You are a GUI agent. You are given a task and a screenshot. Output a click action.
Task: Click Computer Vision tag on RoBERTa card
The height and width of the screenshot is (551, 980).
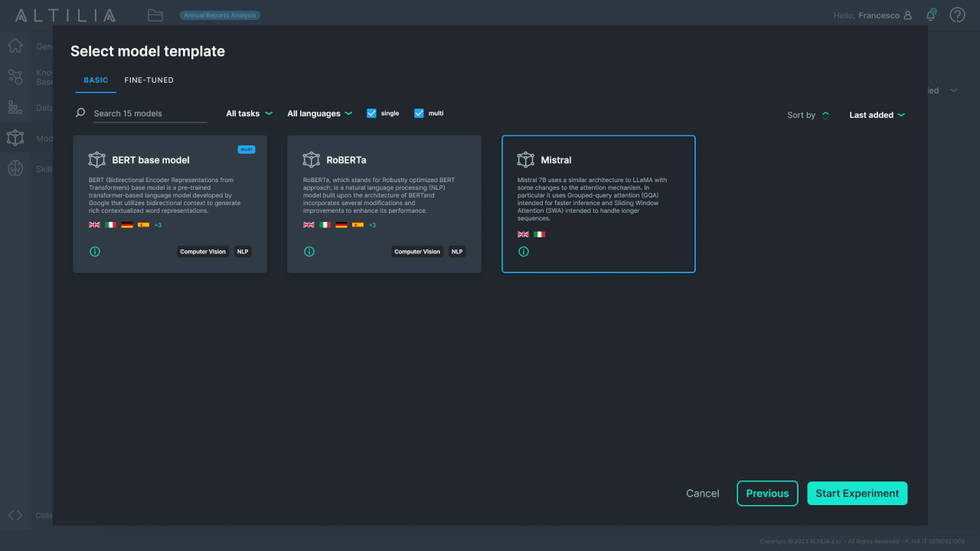click(417, 251)
